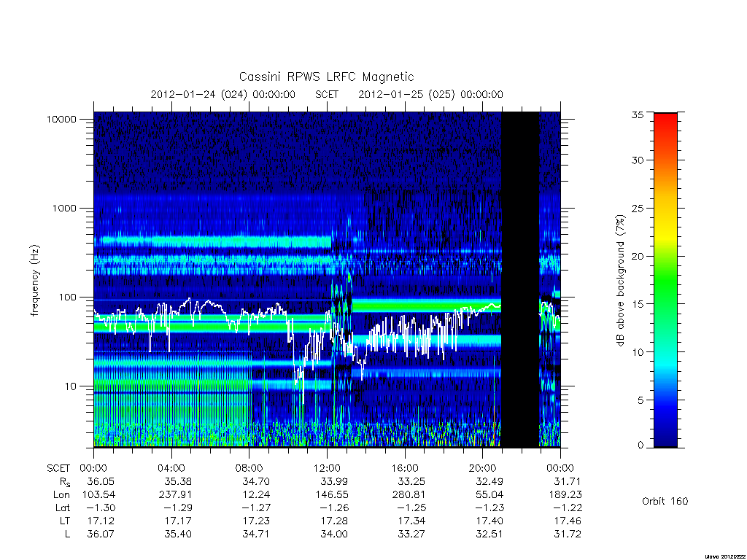Viewport: 747px width, 560px height.
Task: Click the LT value 17.12
Action: (101, 521)
